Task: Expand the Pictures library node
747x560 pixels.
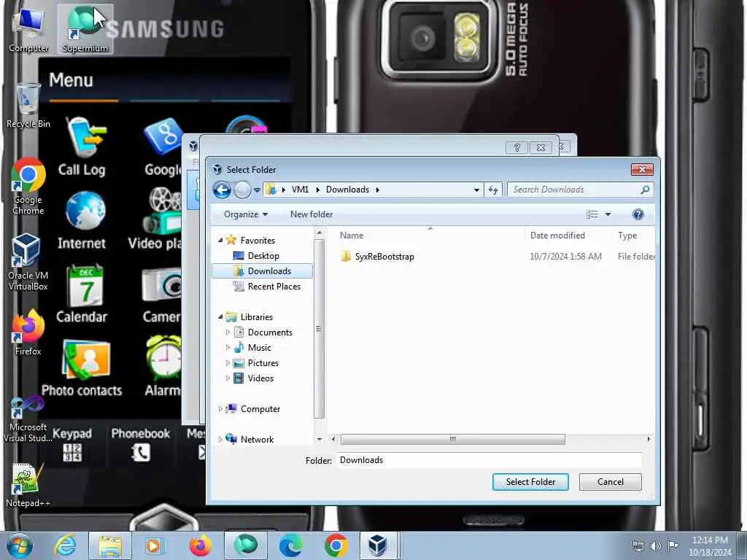Action: coord(228,363)
